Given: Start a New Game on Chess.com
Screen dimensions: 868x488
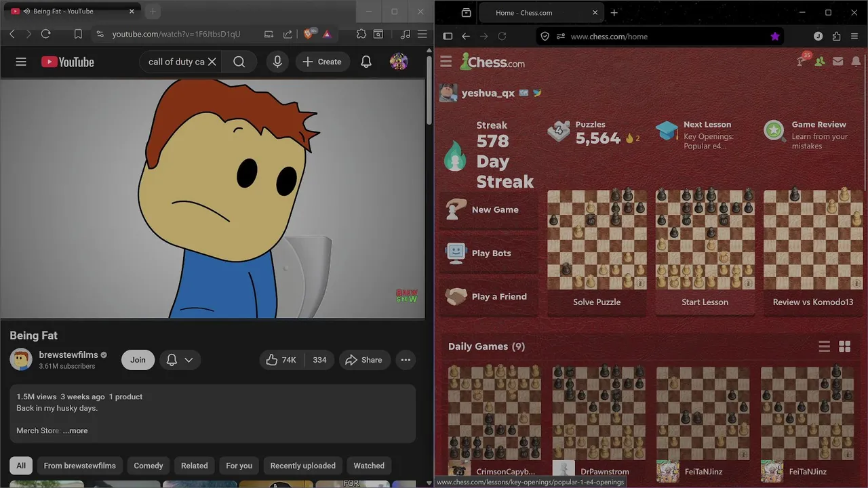Looking at the screenshot, I should point(489,209).
